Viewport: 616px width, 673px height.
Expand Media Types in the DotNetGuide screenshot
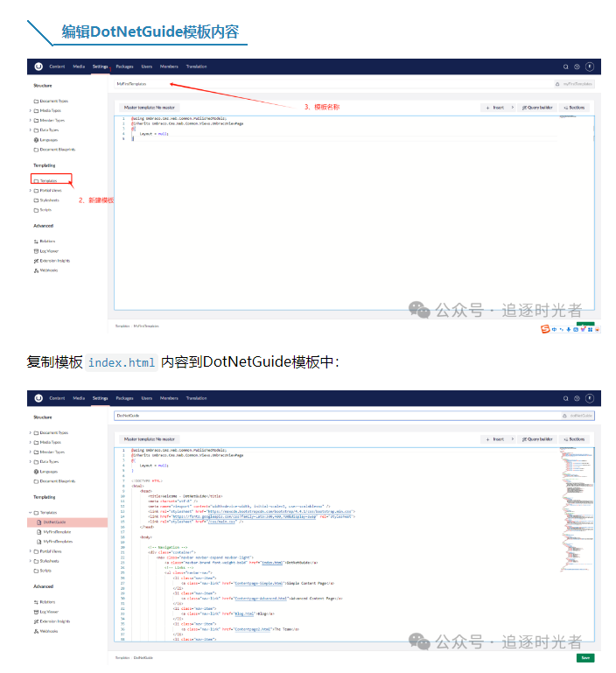[30, 443]
